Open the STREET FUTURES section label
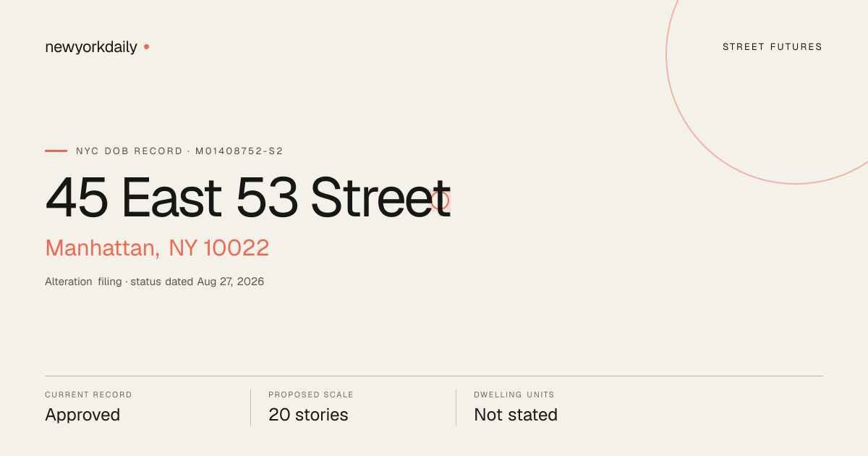 click(773, 47)
